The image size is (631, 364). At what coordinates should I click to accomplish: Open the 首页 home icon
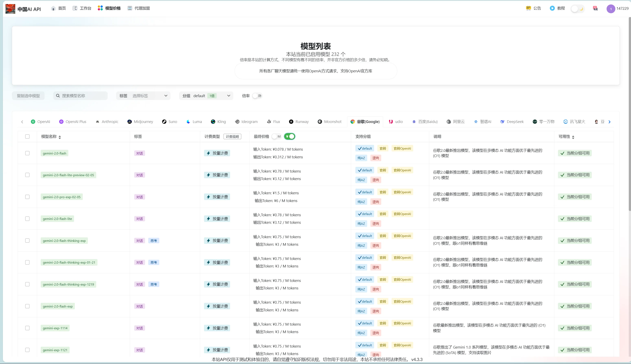click(x=53, y=8)
